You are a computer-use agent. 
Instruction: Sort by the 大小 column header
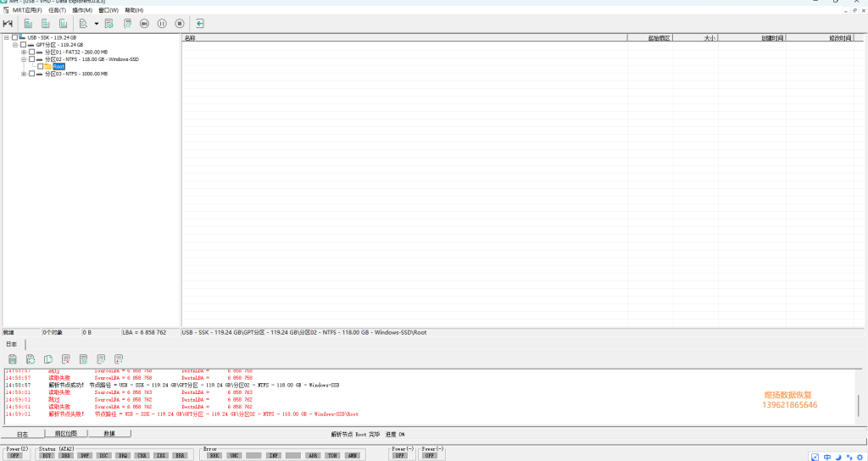(696, 37)
